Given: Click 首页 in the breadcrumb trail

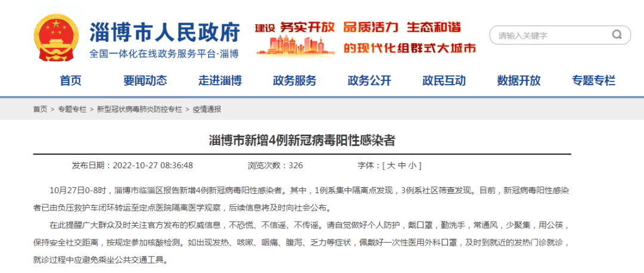Looking at the screenshot, I should click(x=40, y=110).
